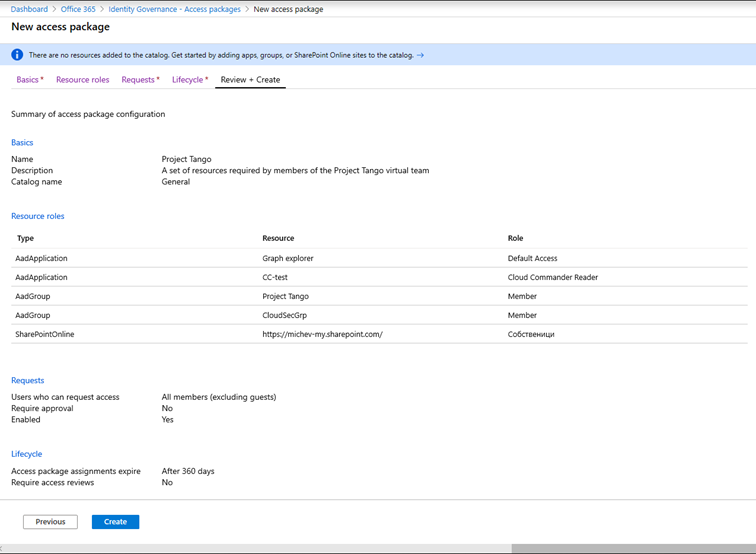This screenshot has width=756, height=554.
Task: Click the Previous button
Action: pyautogui.click(x=50, y=522)
